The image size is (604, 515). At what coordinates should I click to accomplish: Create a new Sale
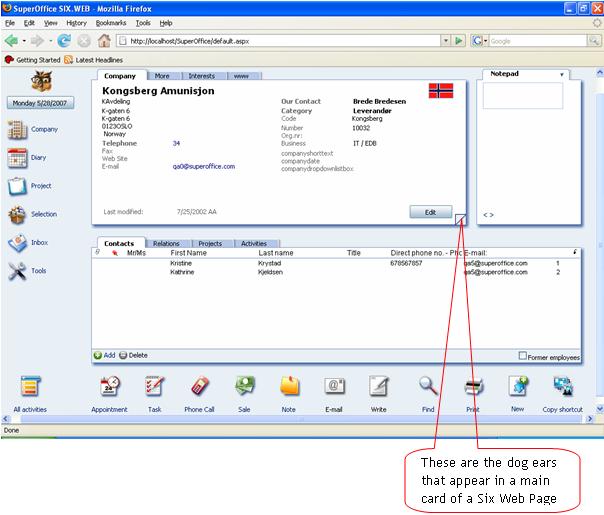pos(245,386)
